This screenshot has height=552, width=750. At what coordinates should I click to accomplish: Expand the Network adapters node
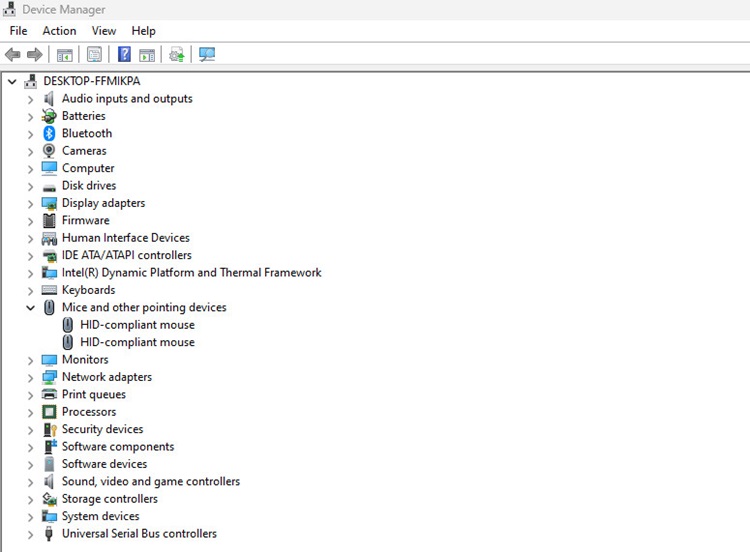30,377
